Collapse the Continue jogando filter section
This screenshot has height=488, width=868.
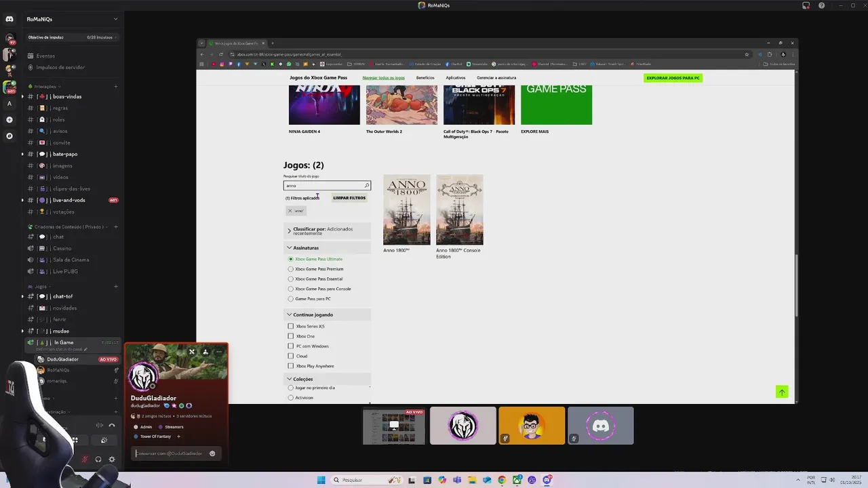pyautogui.click(x=327, y=314)
